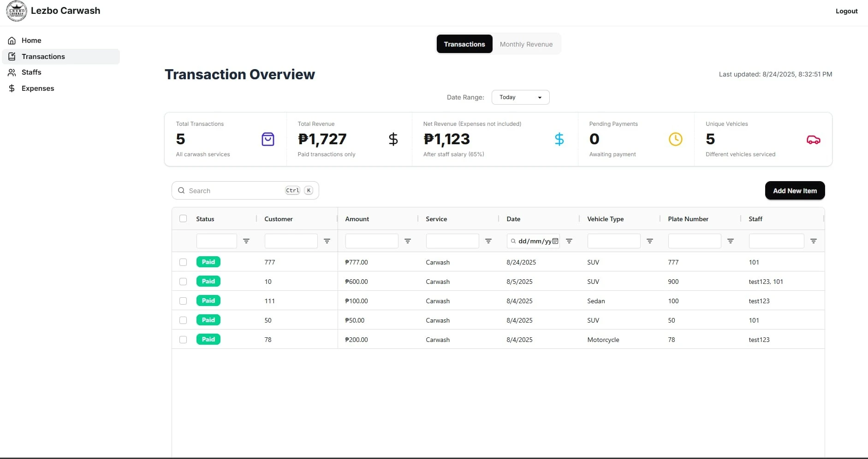The width and height of the screenshot is (868, 459).
Task: Open Staffs via its sidebar icon
Action: point(12,72)
